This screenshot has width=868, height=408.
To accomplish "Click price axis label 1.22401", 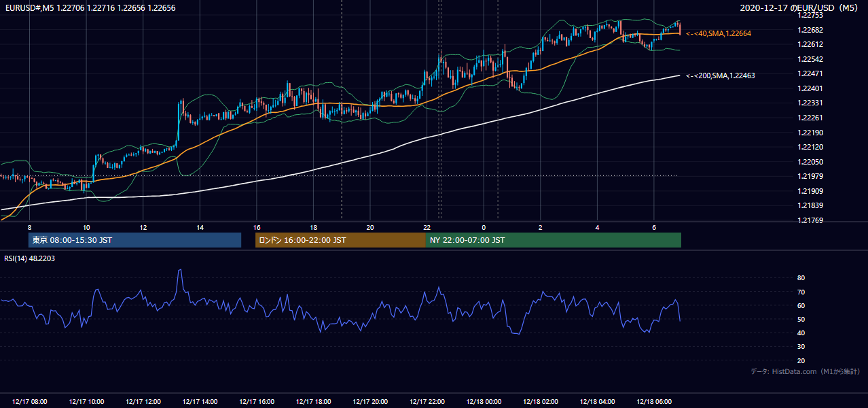I will point(809,88).
